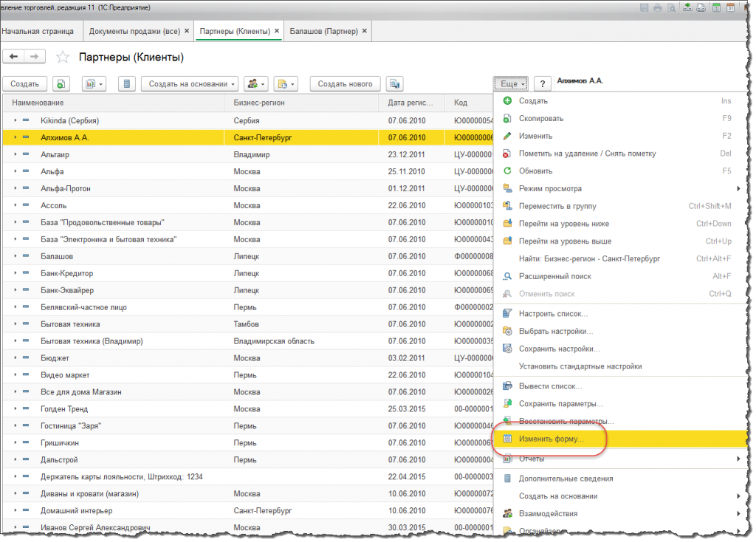The height and width of the screenshot is (542, 756).
Task: Open Расширенный поиск
Action: coord(620,276)
